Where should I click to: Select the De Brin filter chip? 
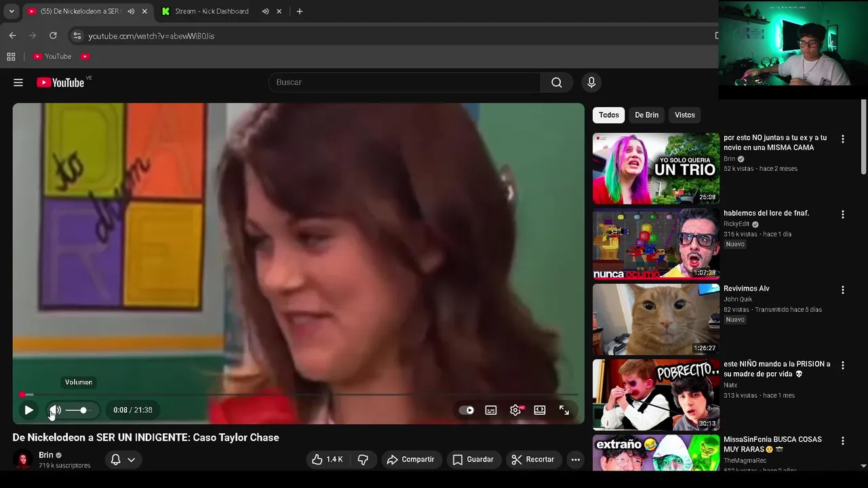[x=647, y=115]
